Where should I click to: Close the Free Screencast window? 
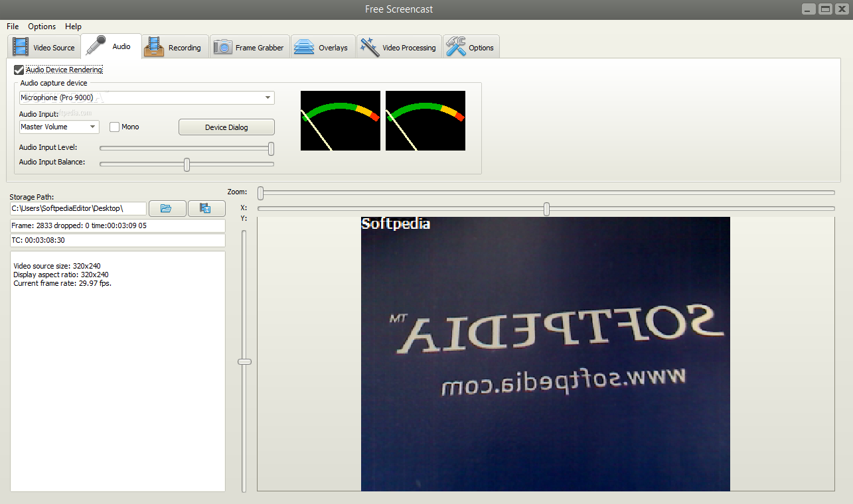pyautogui.click(x=842, y=9)
